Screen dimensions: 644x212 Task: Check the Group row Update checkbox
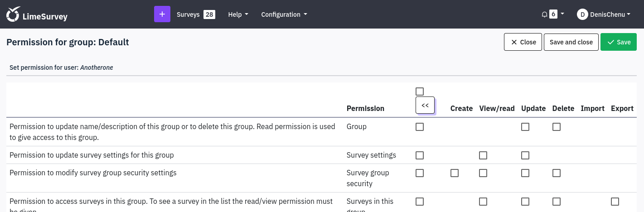click(525, 127)
